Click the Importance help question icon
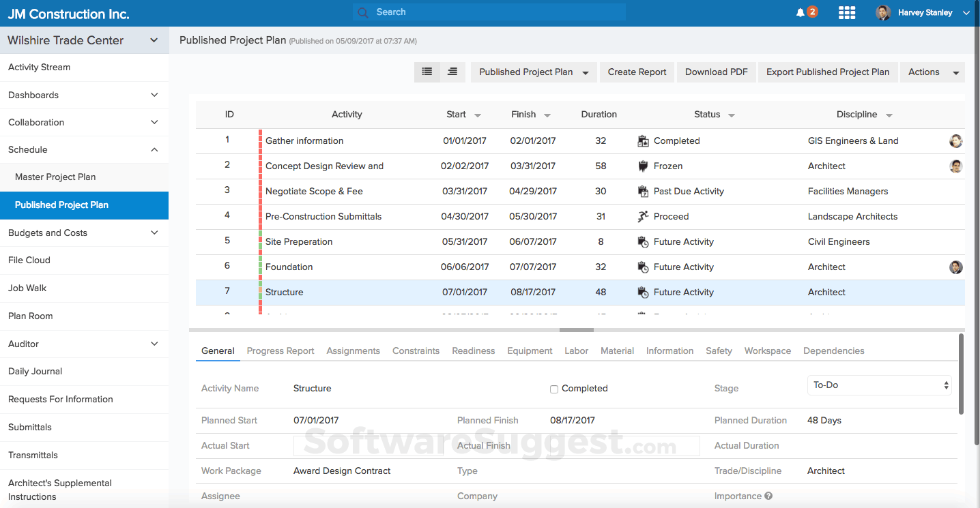Screen dimensions: 980x508 (768, 496)
